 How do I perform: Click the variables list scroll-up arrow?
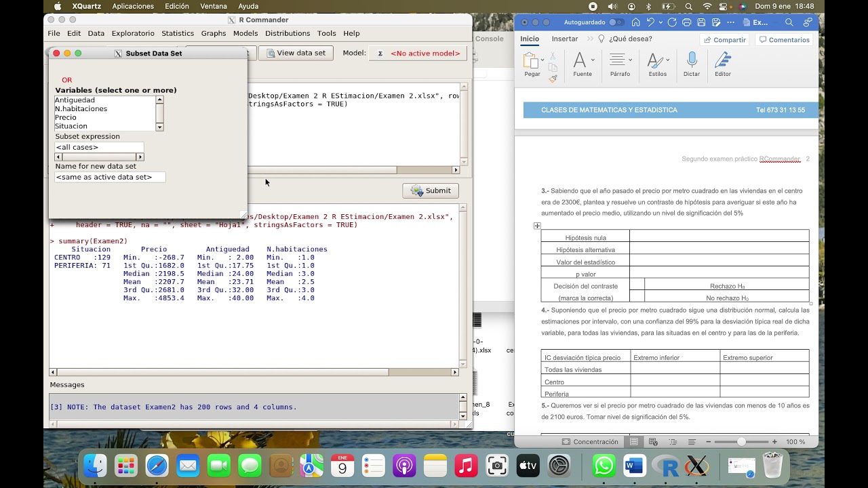click(159, 100)
